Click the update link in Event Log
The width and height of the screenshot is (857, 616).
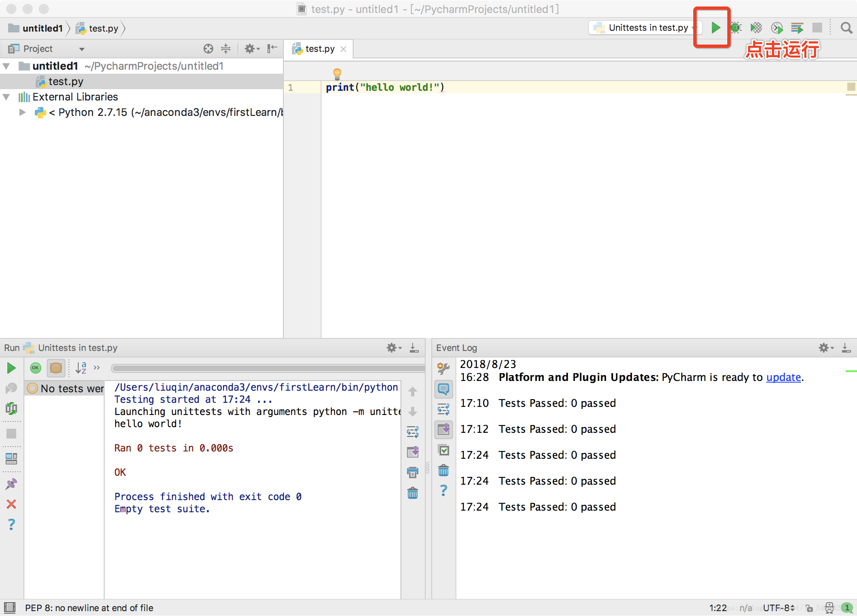point(783,377)
